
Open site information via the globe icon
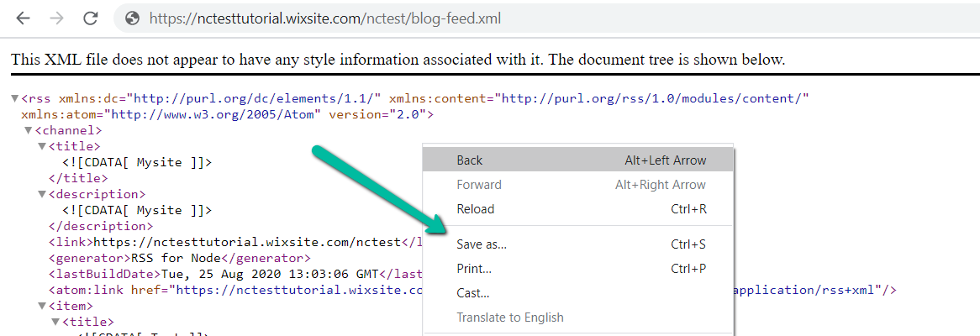pos(131,18)
